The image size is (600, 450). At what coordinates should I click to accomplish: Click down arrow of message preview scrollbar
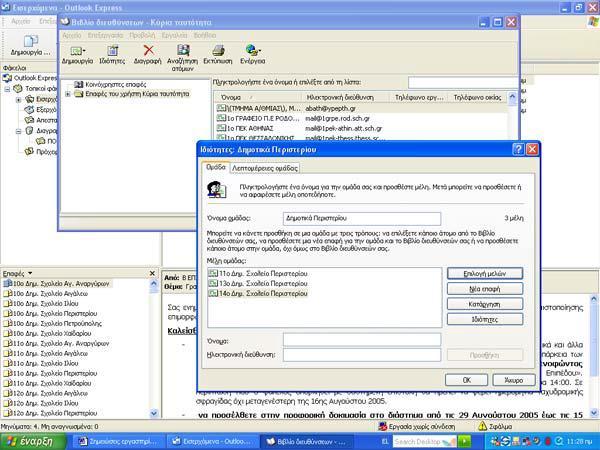tap(594, 413)
